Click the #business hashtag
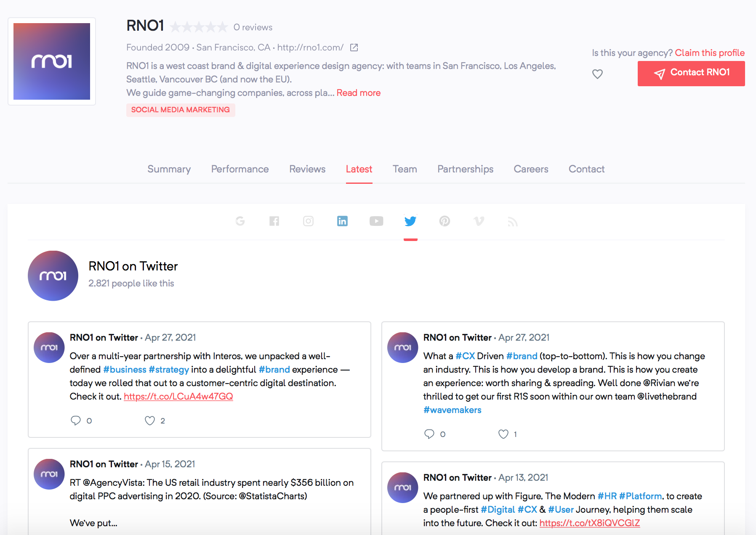The width and height of the screenshot is (756, 535). pos(125,370)
